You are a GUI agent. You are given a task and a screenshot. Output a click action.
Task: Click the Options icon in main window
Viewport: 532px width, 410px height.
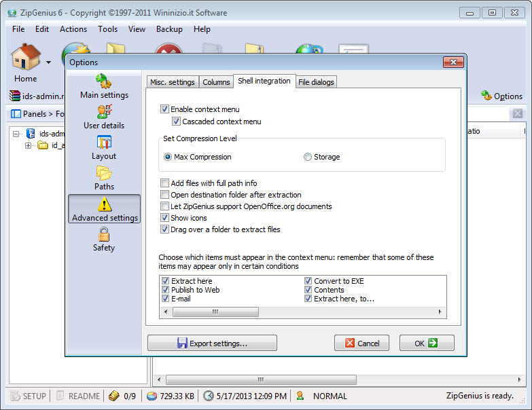point(486,96)
